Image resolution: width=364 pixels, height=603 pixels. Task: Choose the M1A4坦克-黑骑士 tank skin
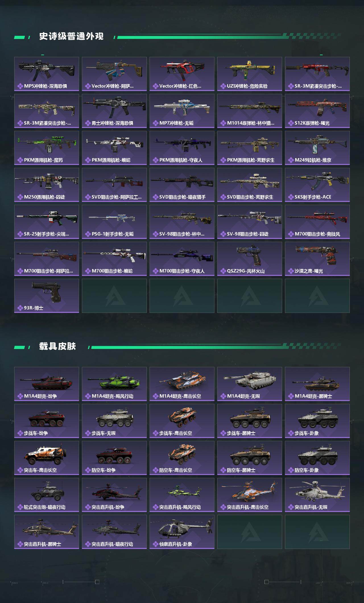click(x=317, y=384)
